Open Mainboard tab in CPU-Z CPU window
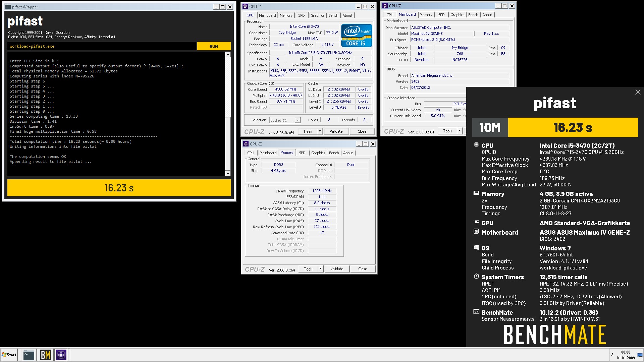 coord(267,15)
